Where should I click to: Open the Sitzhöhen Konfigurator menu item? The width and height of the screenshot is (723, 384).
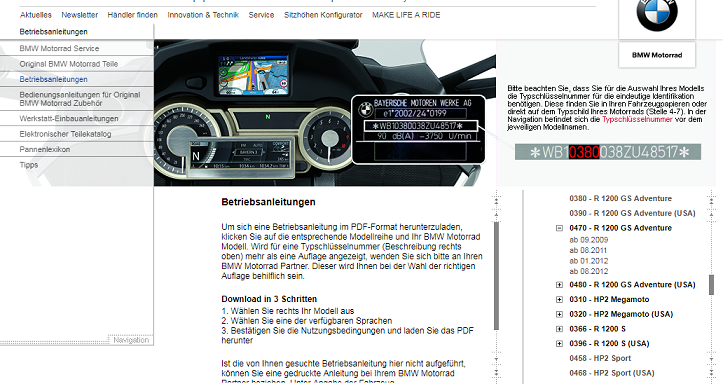[323, 15]
